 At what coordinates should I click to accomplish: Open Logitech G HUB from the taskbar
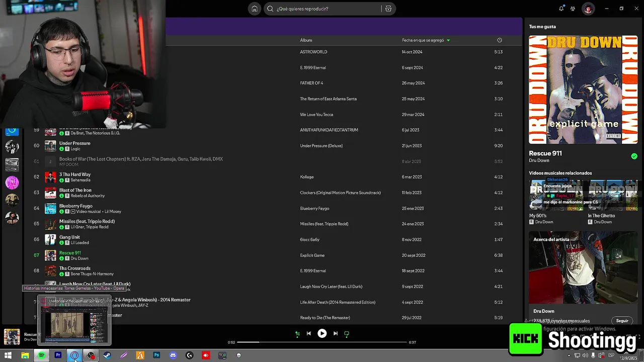pyautogui.click(x=189, y=355)
